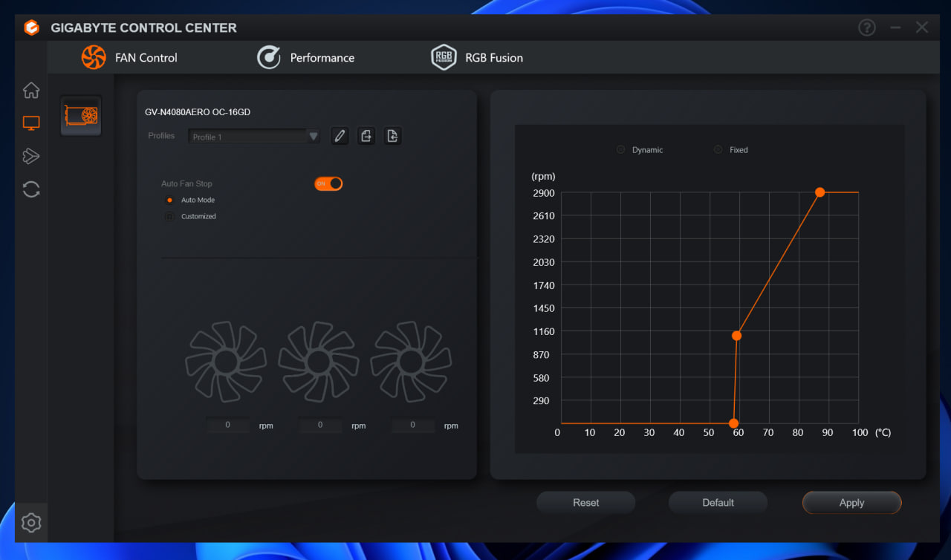Close the GIGABYTE Control Center window
This screenshot has width=951, height=560.
(x=922, y=27)
